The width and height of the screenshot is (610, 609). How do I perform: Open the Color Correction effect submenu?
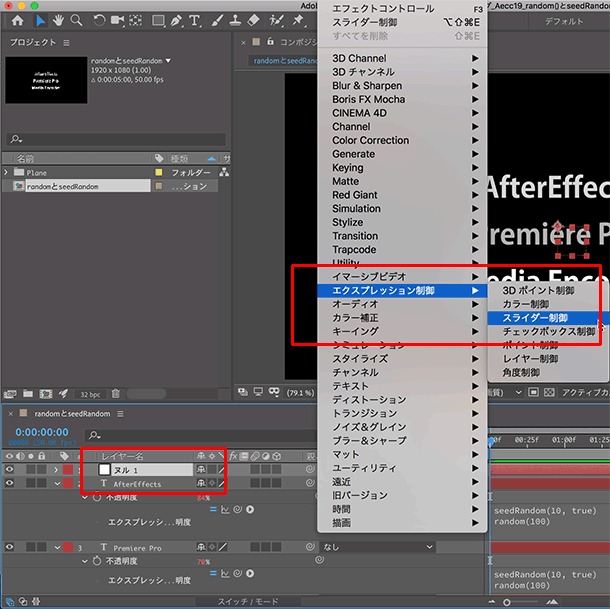click(x=402, y=140)
